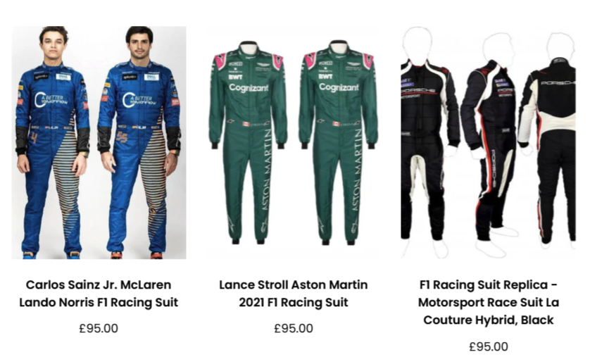
Task: Click the £95.00 price under the black replica suit
Action: [488, 346]
